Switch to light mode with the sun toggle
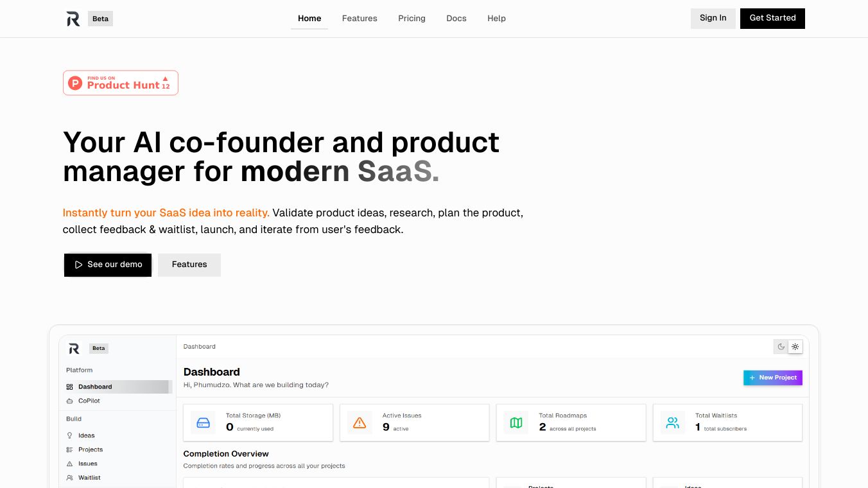This screenshot has height=488, width=868. tap(795, 347)
